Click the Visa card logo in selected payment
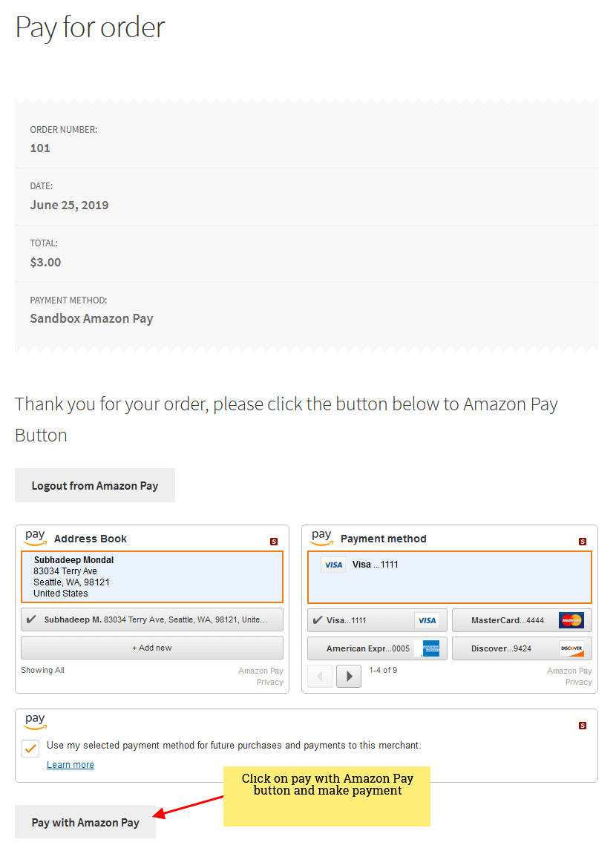This screenshot has width=616, height=848. [x=333, y=565]
